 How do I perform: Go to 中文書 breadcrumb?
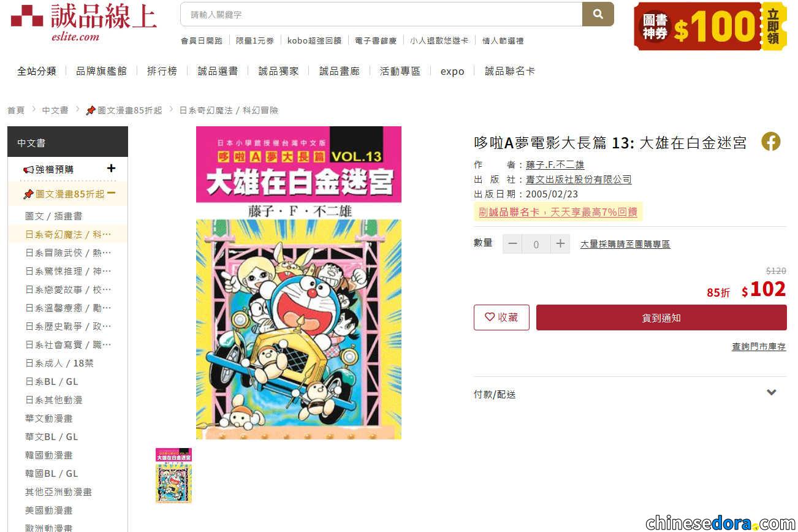(55, 110)
